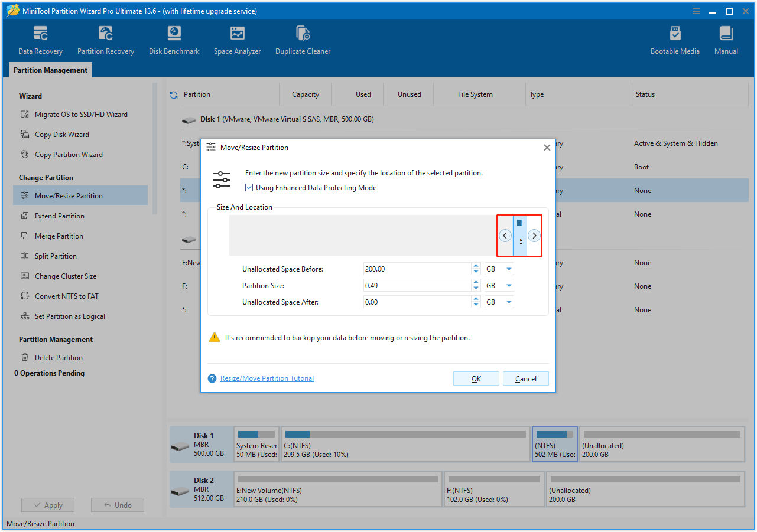Screen dimensions: 757x532
Task: Click the Apply button
Action: pos(48,505)
